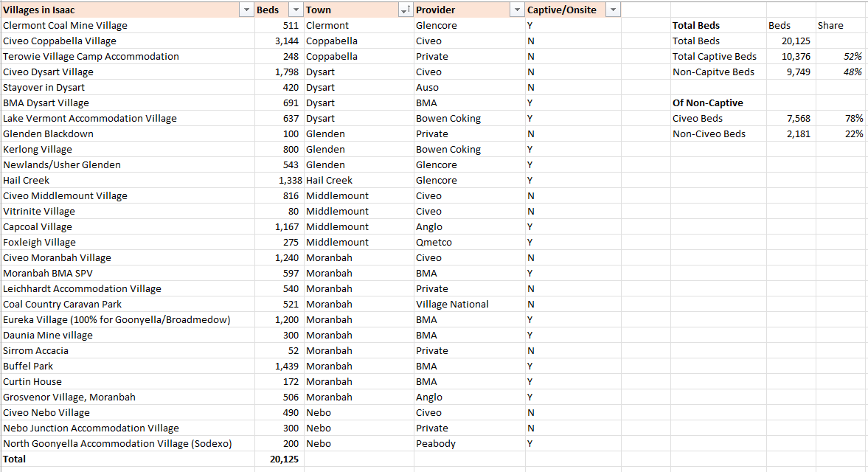Select the 'Non-Civeo Beds' label cell
Viewport: 868px width, 472px height.
click(718, 134)
